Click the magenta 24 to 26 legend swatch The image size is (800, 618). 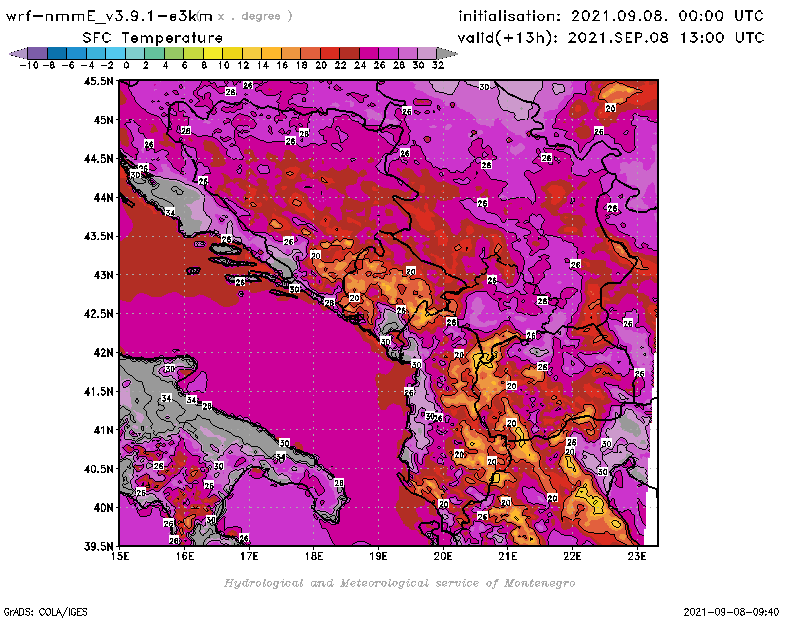369,53
